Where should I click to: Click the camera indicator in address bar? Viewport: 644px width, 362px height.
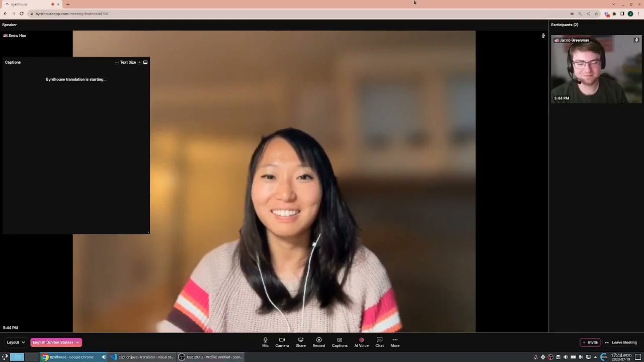point(572,14)
